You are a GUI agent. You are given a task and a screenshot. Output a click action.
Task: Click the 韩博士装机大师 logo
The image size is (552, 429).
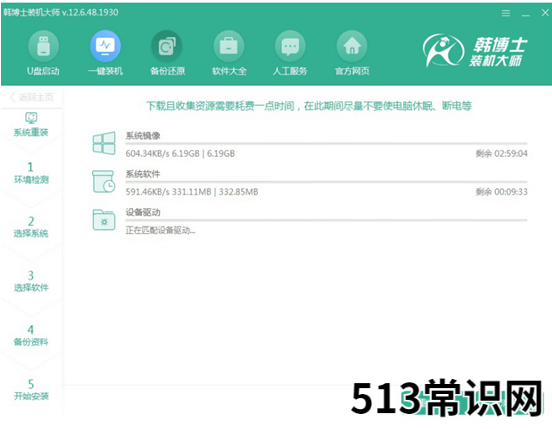pyautogui.click(x=475, y=50)
